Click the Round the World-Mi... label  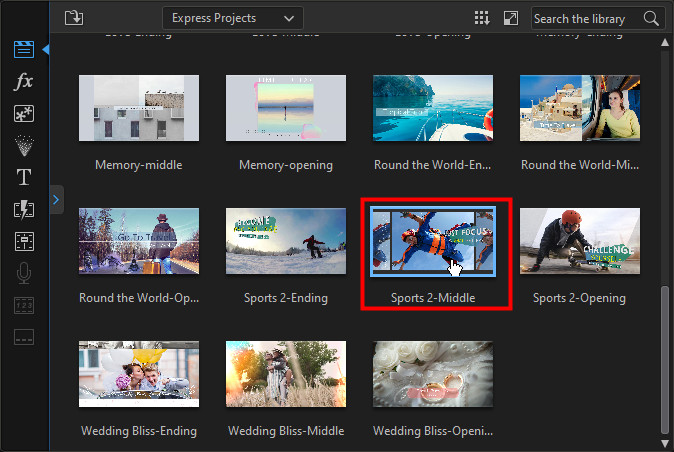580,165
